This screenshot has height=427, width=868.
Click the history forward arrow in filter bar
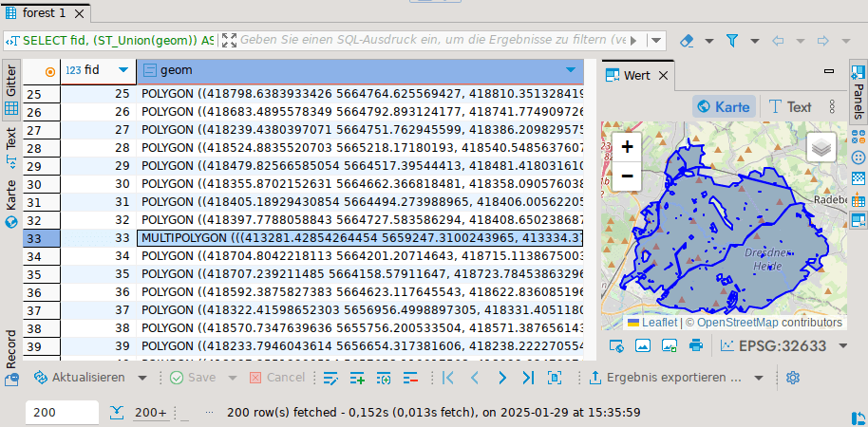823,41
